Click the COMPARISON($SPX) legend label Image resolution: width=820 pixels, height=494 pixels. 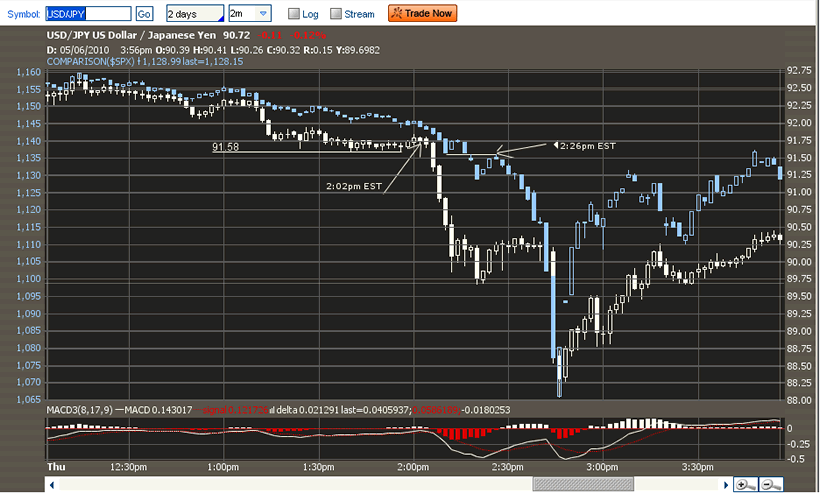pos(90,62)
